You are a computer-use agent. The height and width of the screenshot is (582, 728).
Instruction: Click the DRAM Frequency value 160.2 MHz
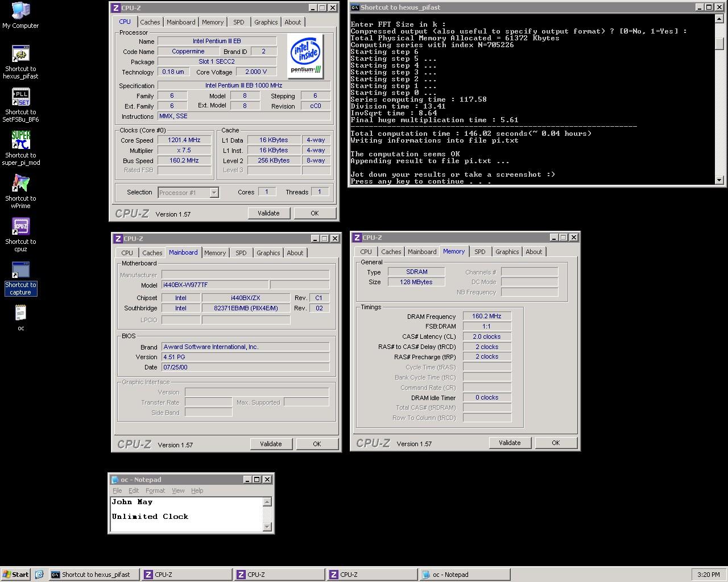point(487,316)
